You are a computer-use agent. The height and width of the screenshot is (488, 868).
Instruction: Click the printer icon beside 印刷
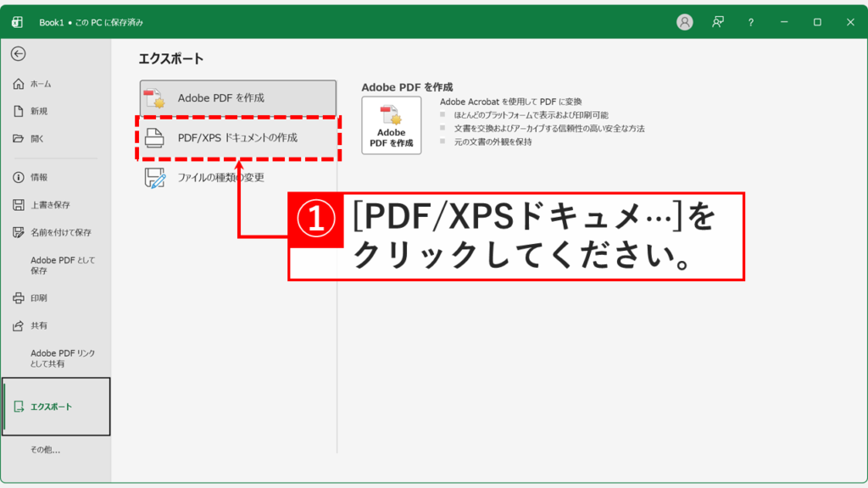tap(19, 297)
